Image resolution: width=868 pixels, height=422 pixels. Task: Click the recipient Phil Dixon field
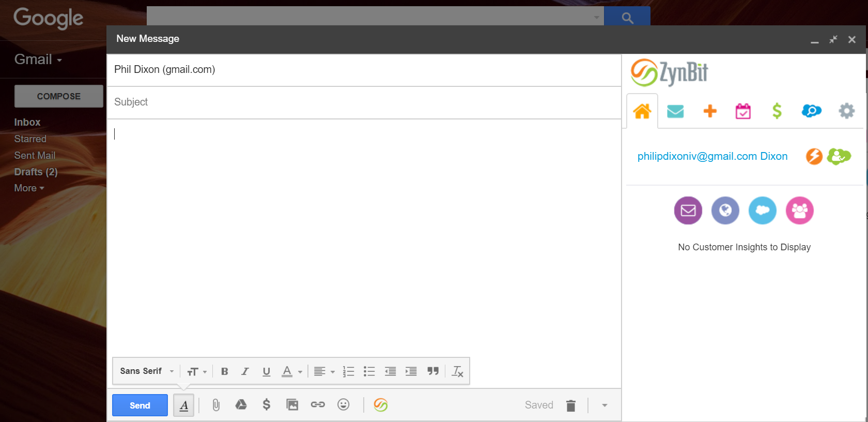(364, 70)
